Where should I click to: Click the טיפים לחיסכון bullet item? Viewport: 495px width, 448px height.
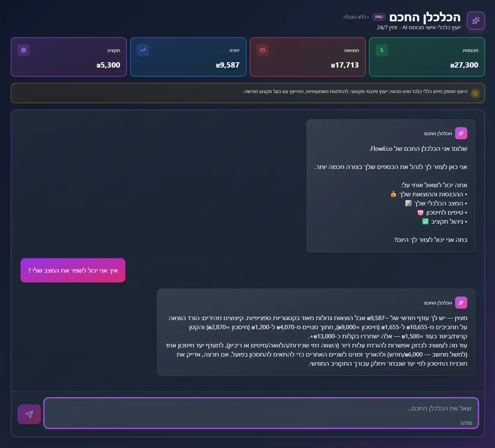tap(444, 212)
